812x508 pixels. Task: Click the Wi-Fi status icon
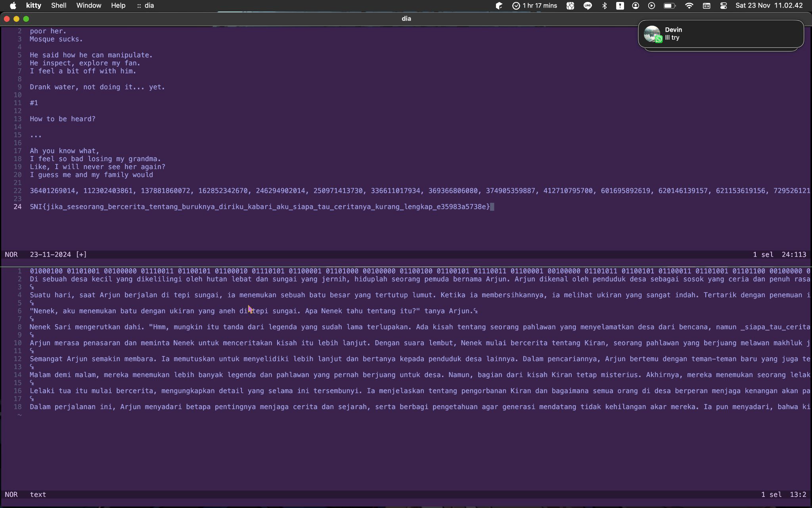tap(689, 6)
